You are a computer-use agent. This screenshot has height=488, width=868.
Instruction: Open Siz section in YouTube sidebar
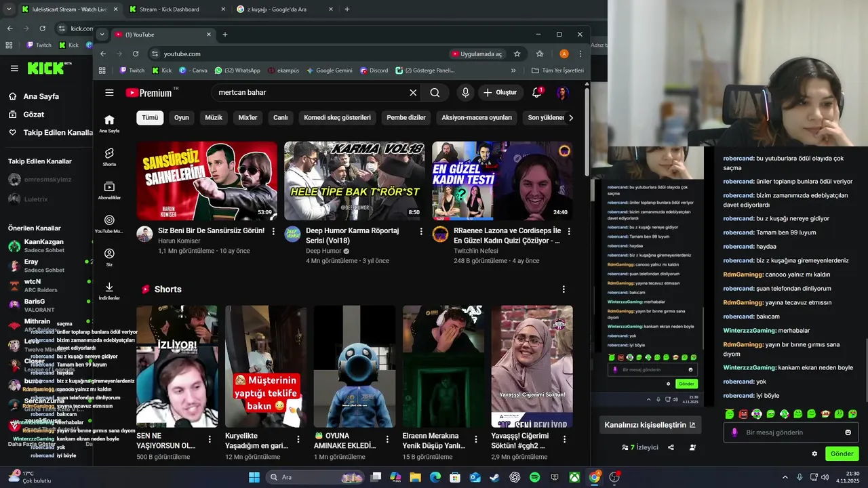click(109, 257)
